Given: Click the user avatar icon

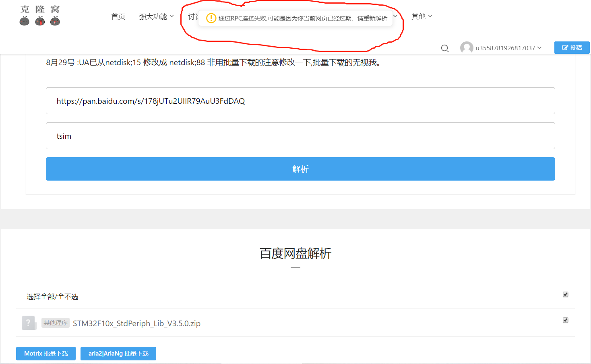Looking at the screenshot, I should pyautogui.click(x=467, y=48).
